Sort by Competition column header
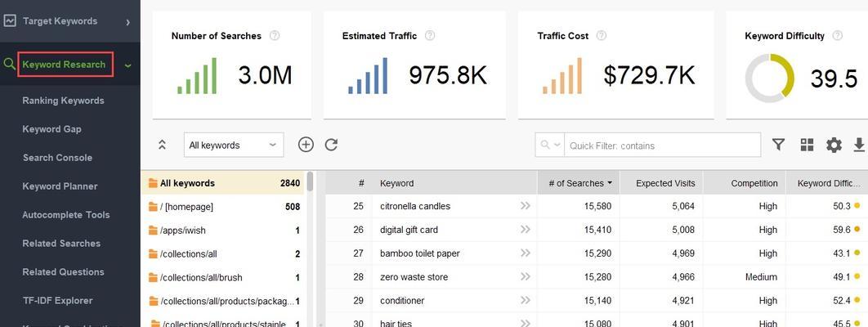This screenshot has height=327, width=868. [x=745, y=183]
